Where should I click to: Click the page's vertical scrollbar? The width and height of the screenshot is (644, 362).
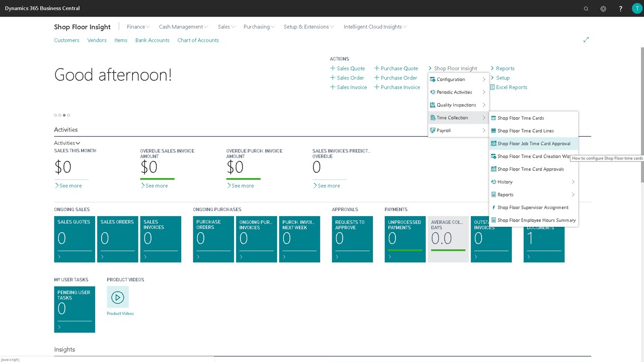click(x=642, y=116)
